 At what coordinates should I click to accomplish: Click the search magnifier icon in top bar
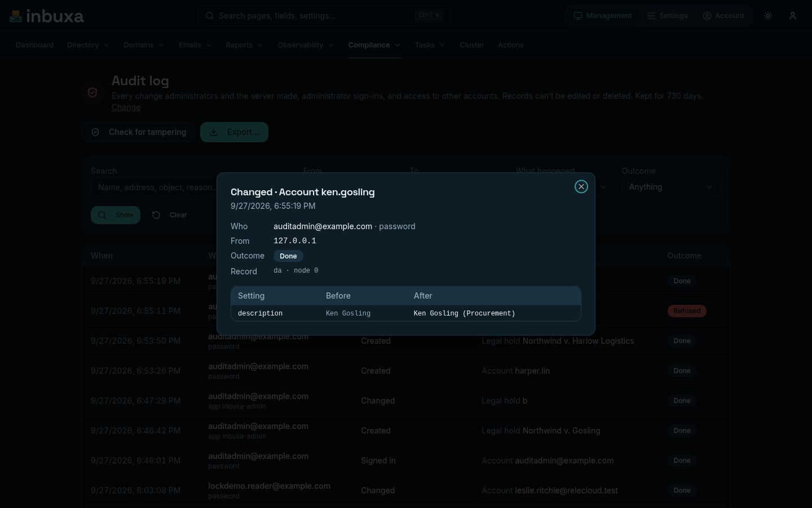210,16
